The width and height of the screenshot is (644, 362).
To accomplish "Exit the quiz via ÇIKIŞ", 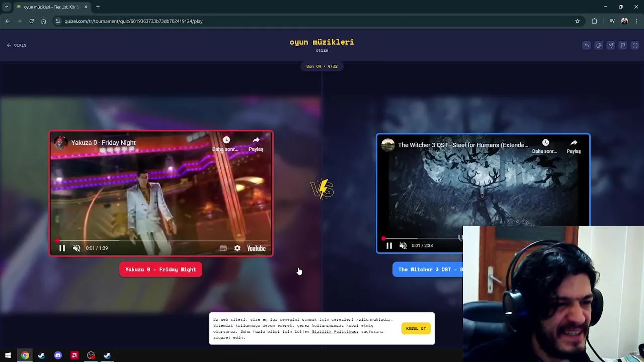I will (17, 45).
